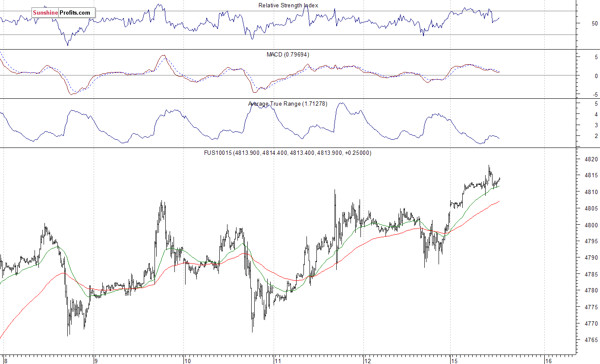Click the MACD axis value -5
600x364 pixels.
(x=595, y=95)
